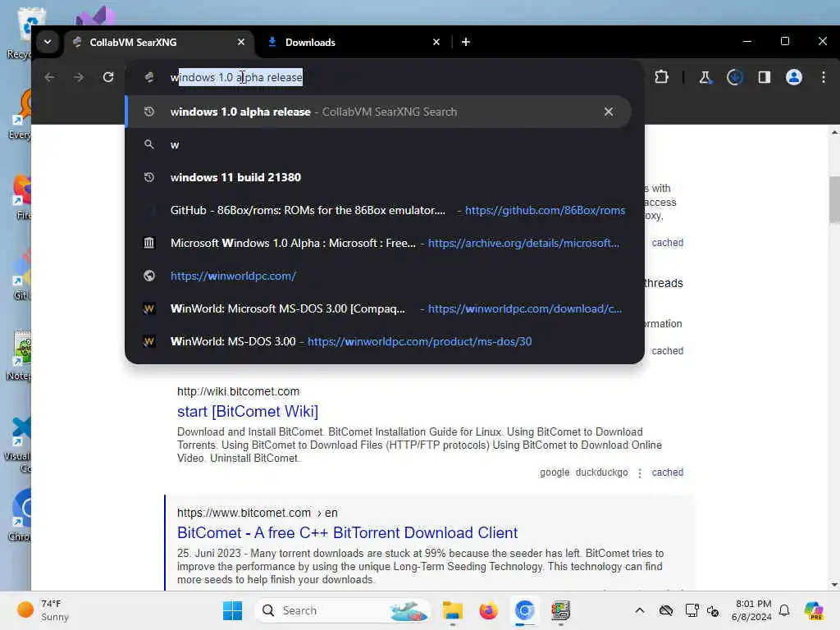Click the taskbar Search box
The height and width of the screenshot is (630, 840).
click(343, 610)
